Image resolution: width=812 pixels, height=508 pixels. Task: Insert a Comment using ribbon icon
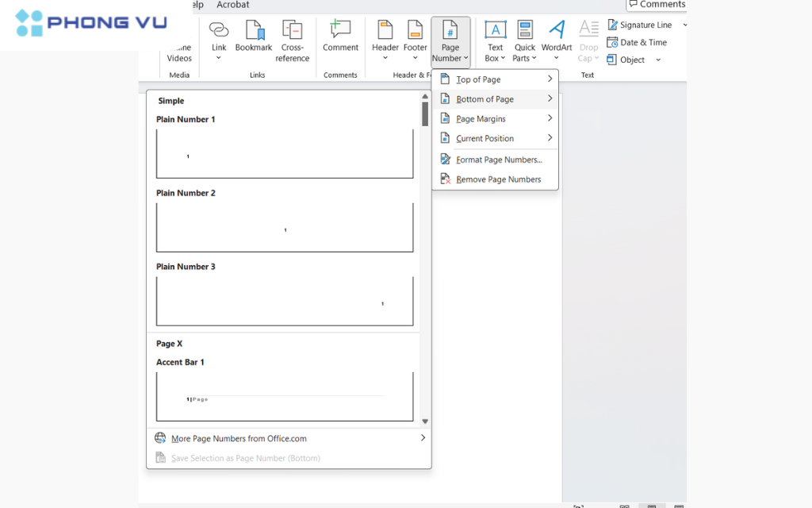point(340,29)
